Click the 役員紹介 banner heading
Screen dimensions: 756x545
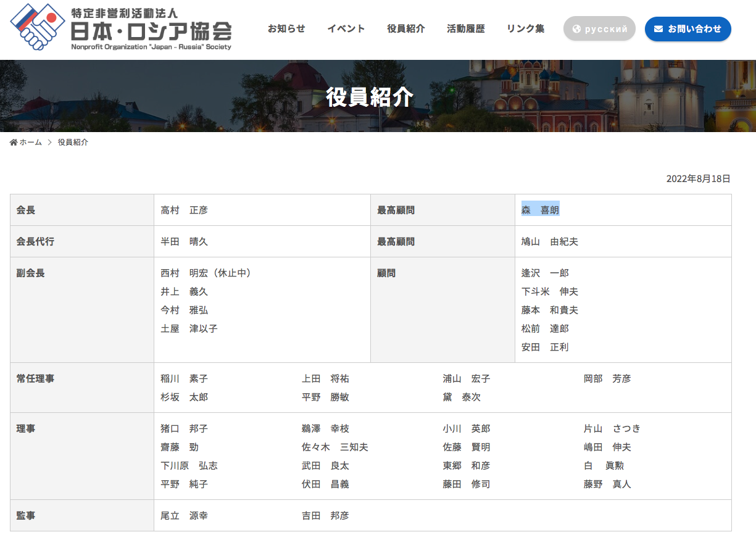click(370, 97)
